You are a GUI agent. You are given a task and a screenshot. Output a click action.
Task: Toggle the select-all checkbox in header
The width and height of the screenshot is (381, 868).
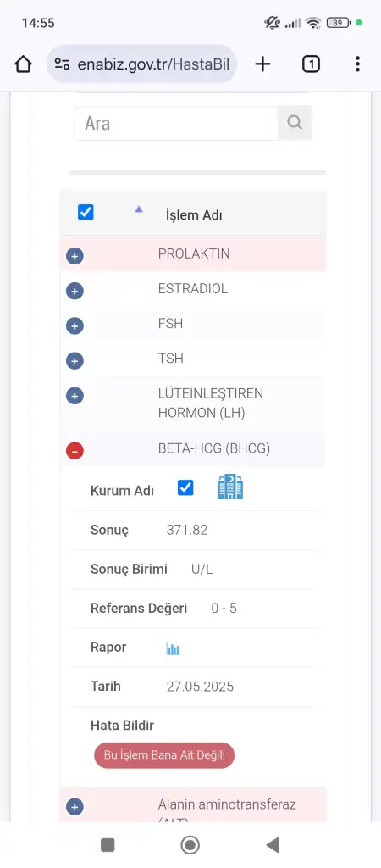pyautogui.click(x=86, y=212)
